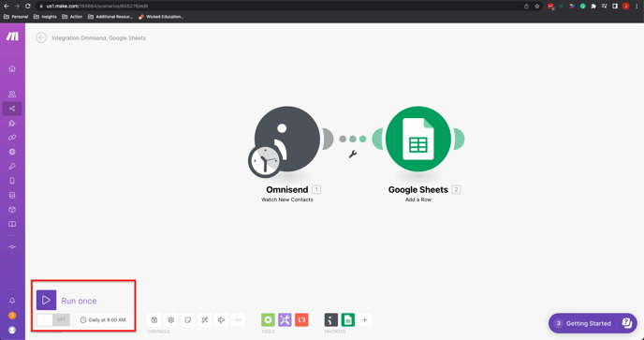The height and width of the screenshot is (340, 644).
Task: Open the orange Help icon in the sidebar
Action: [x=12, y=316]
